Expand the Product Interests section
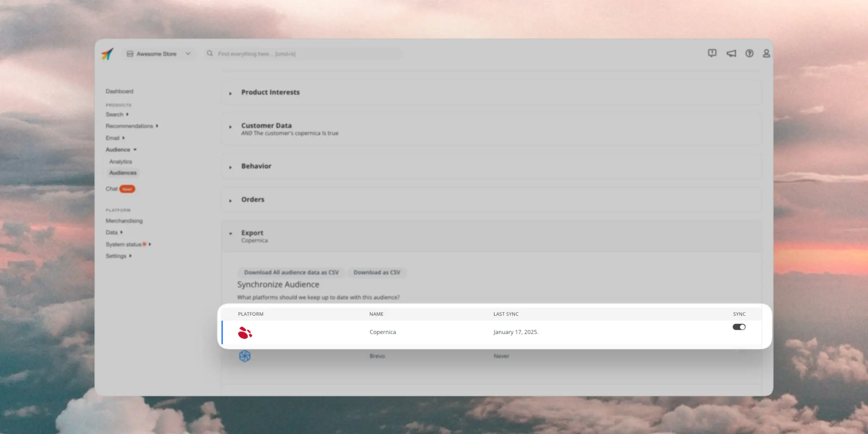The image size is (868, 434). tap(270, 92)
